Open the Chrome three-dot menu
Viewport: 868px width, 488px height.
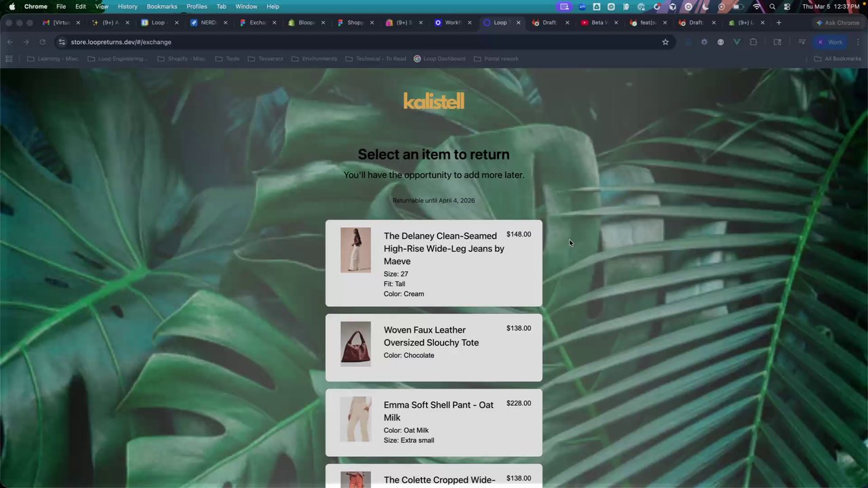pyautogui.click(x=858, y=42)
